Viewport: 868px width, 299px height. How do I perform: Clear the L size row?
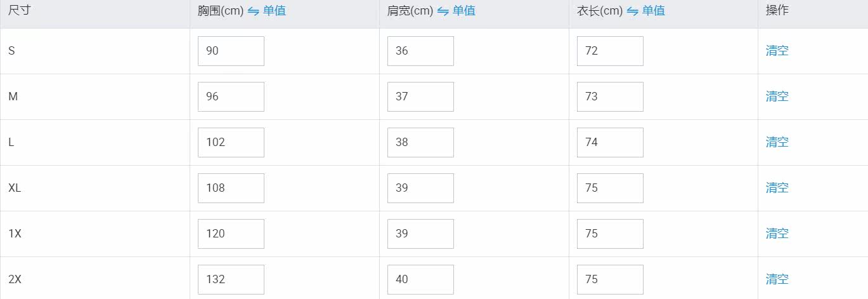[777, 142]
